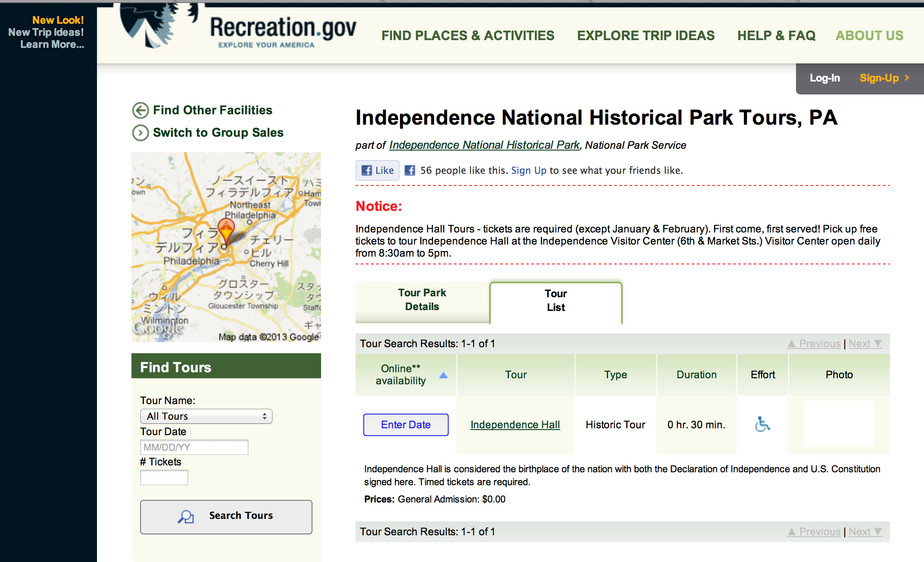This screenshot has width=924, height=562.
Task: Click the back arrow icon beside Find Other Facilities
Action: click(140, 110)
